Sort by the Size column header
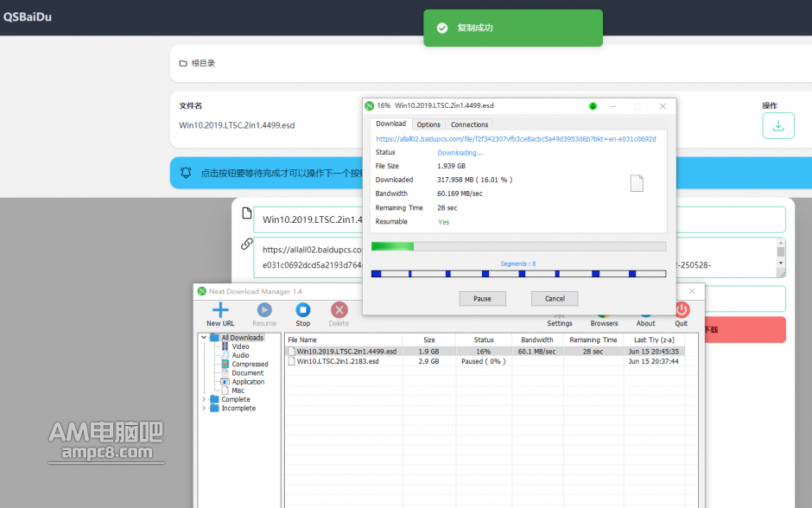 pyautogui.click(x=429, y=340)
